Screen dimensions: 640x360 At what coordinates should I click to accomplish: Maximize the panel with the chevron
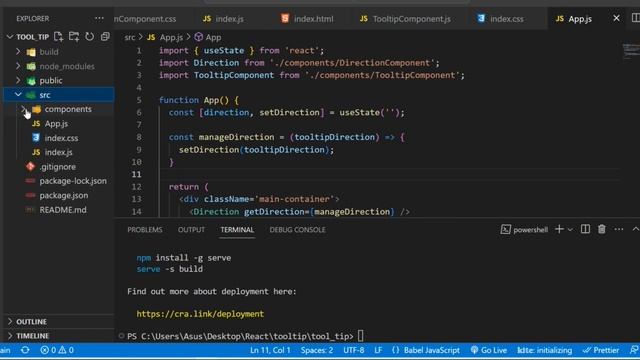[636, 229]
